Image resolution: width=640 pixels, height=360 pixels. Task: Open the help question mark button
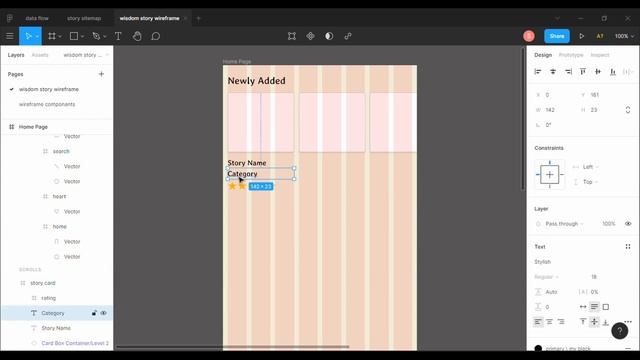click(x=619, y=331)
